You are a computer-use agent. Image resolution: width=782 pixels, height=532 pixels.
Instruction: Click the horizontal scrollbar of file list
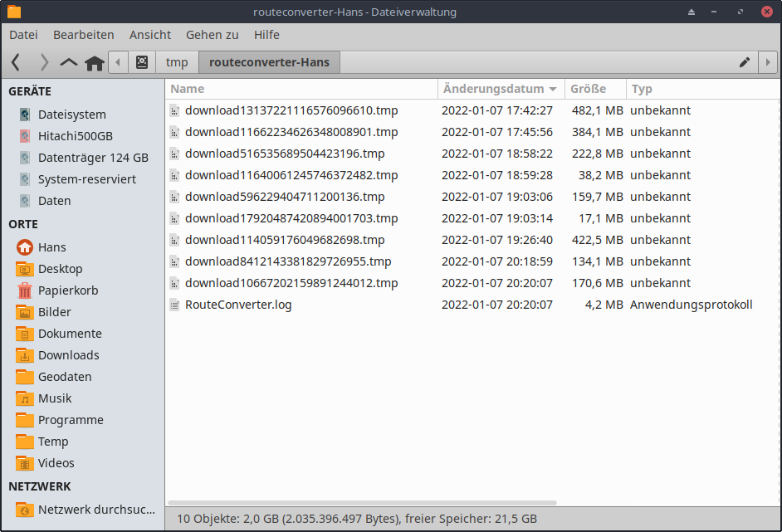pos(362,503)
